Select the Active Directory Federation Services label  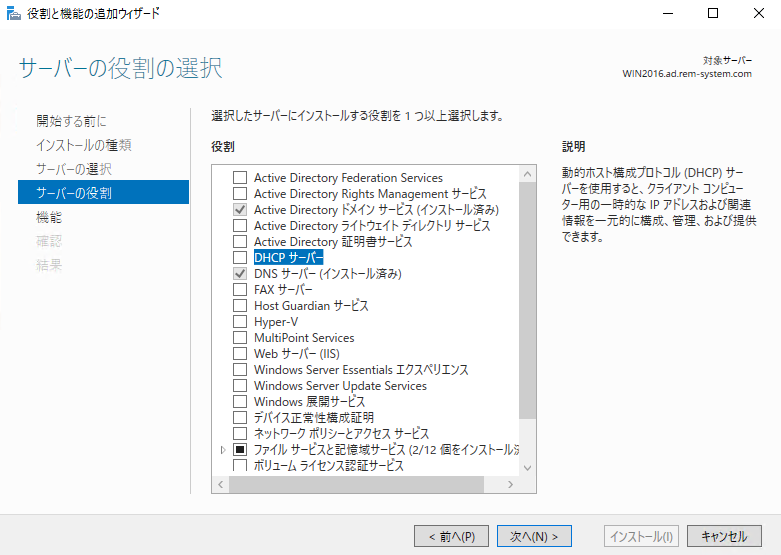348,178
